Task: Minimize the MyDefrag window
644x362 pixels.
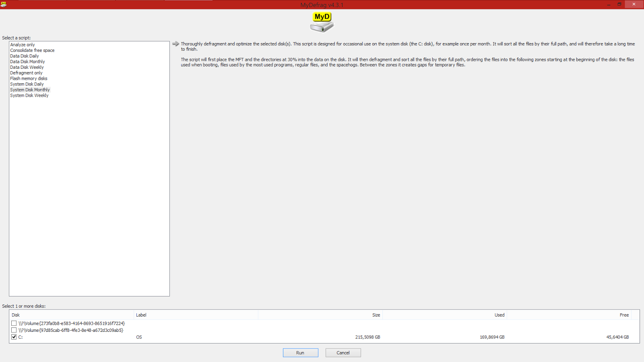Action: pyautogui.click(x=609, y=4)
